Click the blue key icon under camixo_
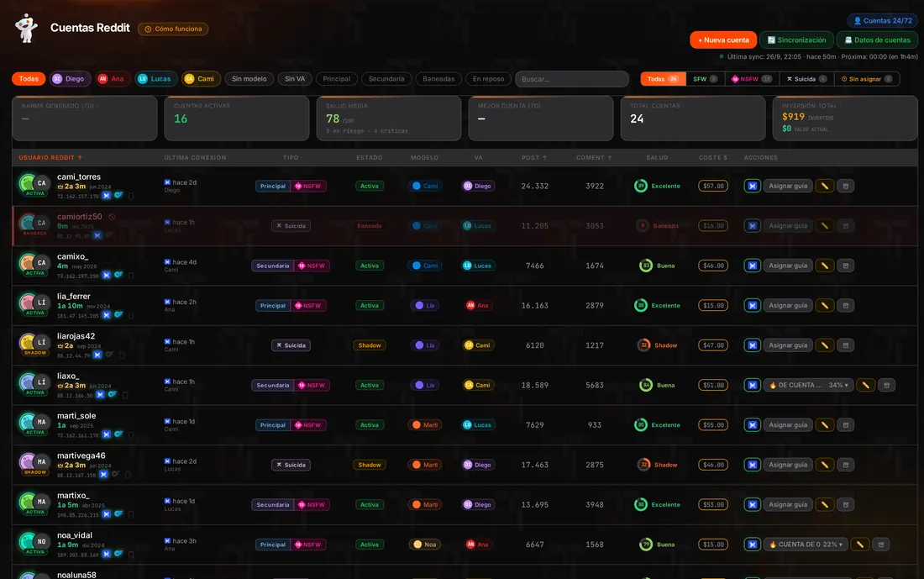Viewport: 924px width, 579px height. 118,275
